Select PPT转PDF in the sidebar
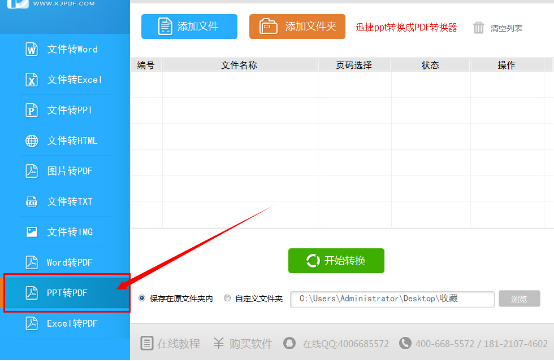The width and height of the screenshot is (554, 361). (x=67, y=293)
